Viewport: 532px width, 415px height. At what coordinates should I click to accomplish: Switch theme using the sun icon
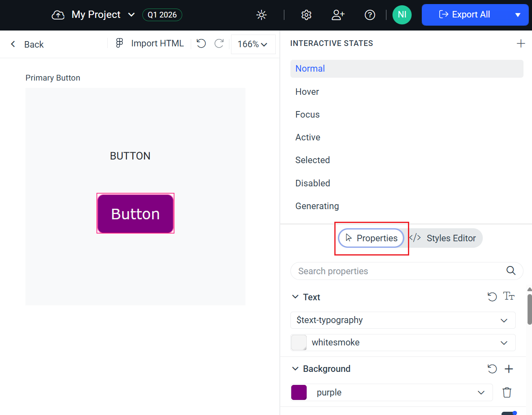261,15
